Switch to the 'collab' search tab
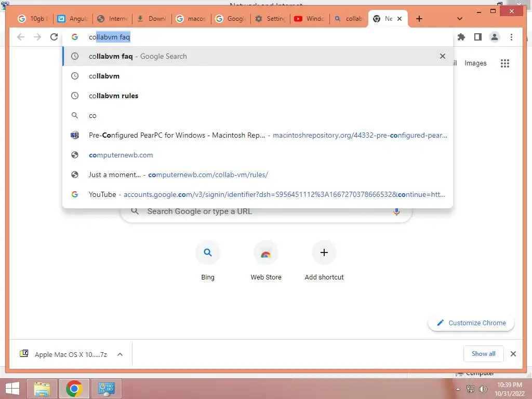532x399 pixels. pos(349,19)
